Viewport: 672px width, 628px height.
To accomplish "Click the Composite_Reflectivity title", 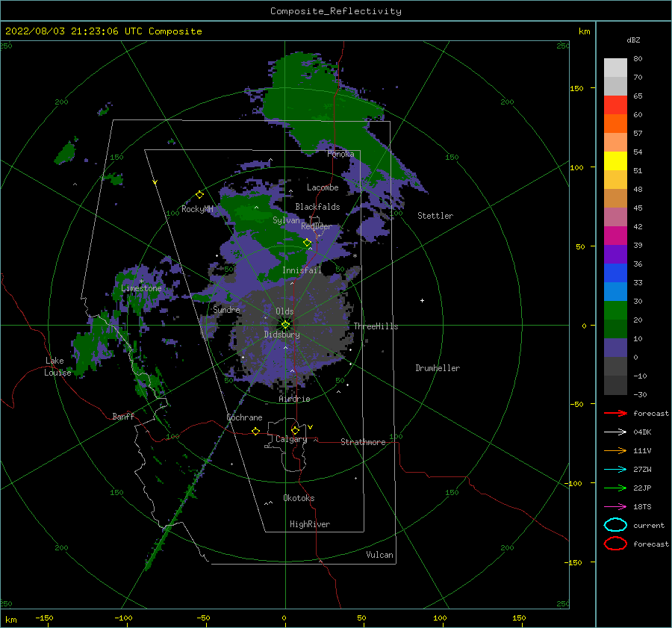I will coord(336,11).
